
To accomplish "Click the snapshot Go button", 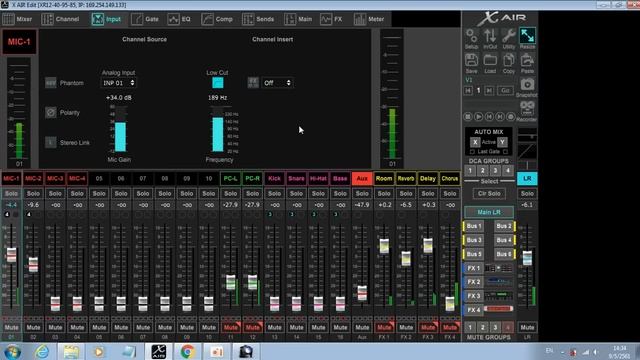I will [x=505, y=91].
